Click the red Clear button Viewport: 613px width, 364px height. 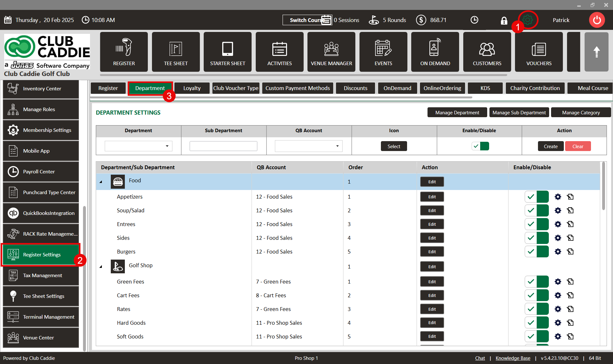point(578,146)
